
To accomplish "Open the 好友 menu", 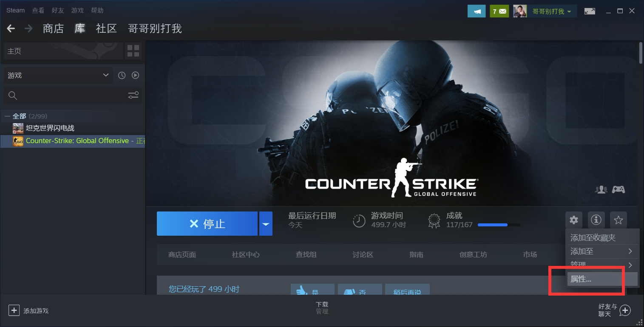I will coord(58,10).
